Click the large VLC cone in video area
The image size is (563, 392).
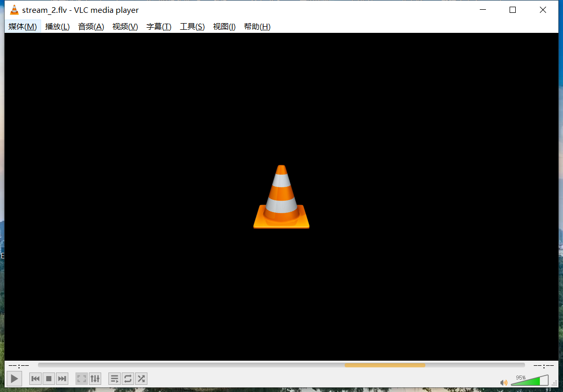(x=281, y=197)
